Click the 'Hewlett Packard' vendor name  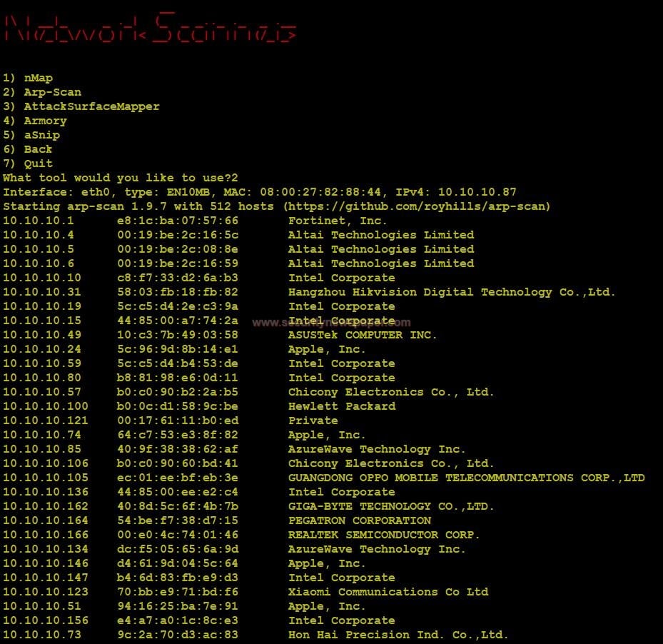tap(342, 406)
